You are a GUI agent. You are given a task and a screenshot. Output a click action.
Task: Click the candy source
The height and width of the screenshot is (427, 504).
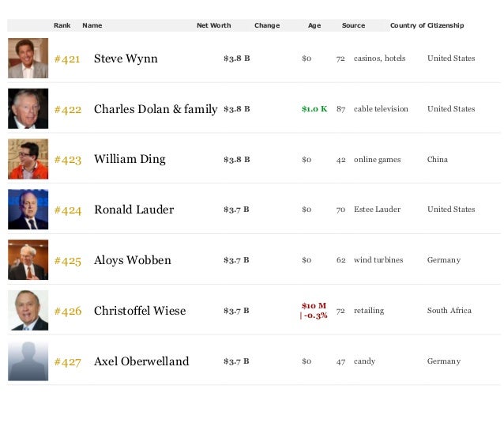point(364,361)
